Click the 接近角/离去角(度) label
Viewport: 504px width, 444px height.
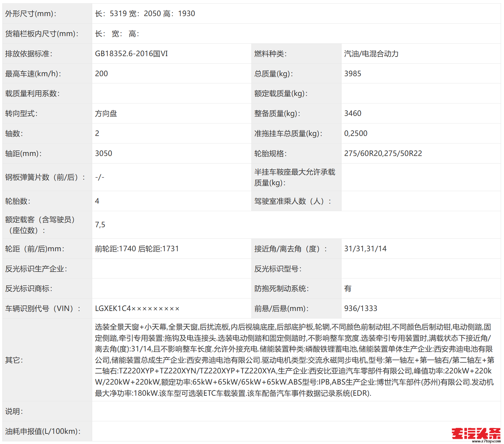[291, 249]
